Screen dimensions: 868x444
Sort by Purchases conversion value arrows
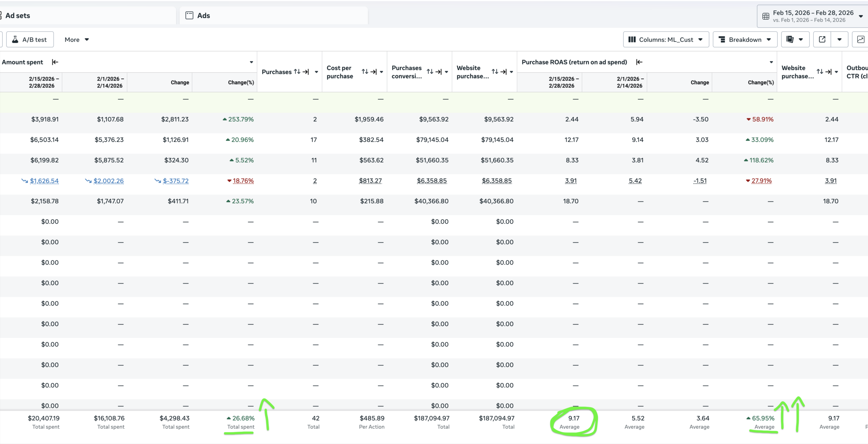pyautogui.click(x=430, y=72)
